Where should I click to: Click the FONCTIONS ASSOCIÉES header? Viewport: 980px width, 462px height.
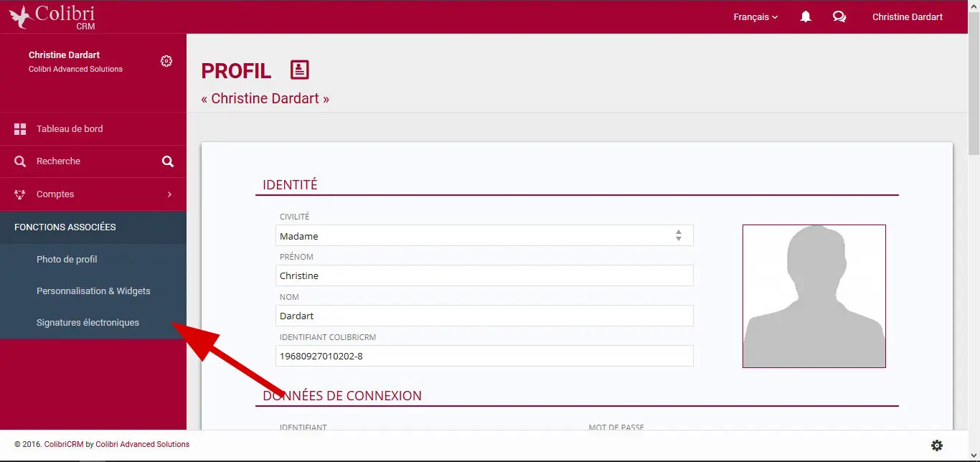pos(93,227)
